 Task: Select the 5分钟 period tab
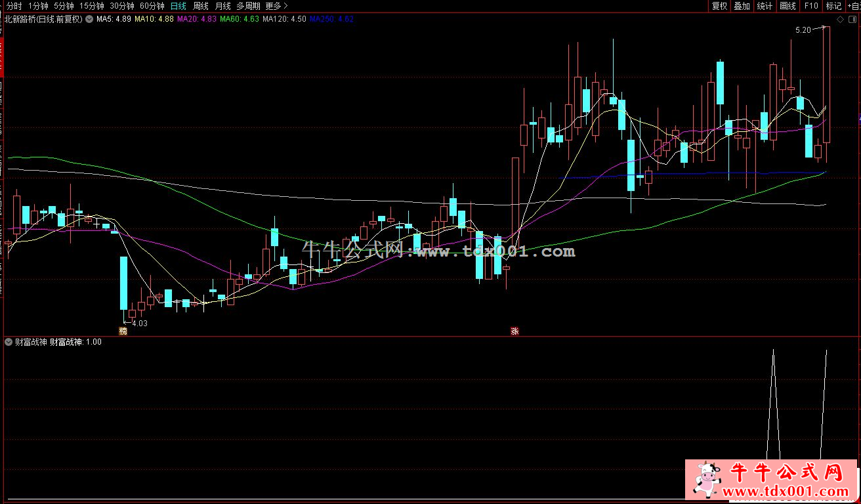click(x=64, y=6)
